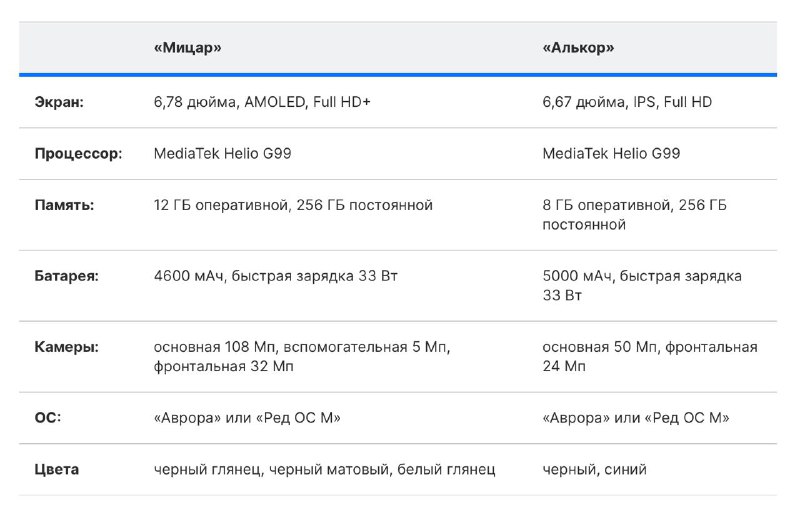Click the 5000 мАч battery cell
The width and height of the screenshot is (800, 520).
[641, 285]
